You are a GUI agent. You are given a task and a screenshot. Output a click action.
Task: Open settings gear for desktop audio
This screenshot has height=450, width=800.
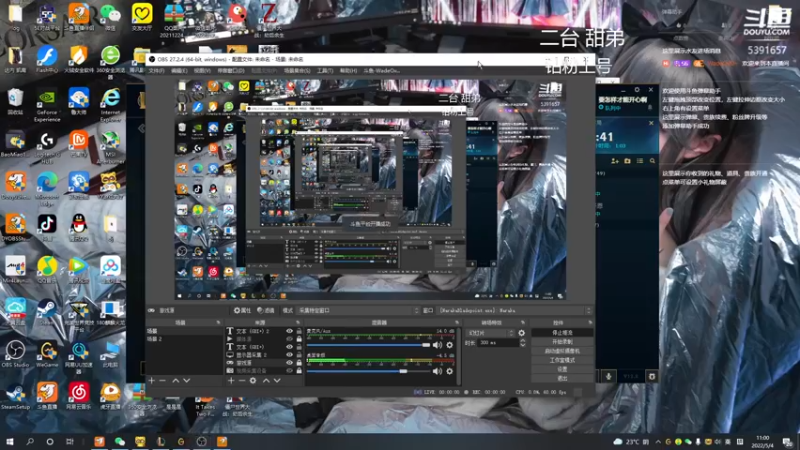(x=449, y=371)
